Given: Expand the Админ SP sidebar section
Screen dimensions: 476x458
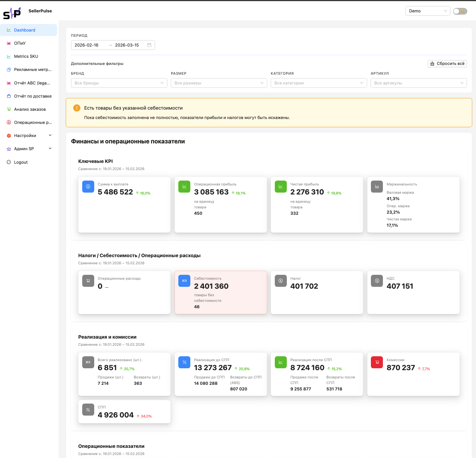Looking at the screenshot, I should click(x=29, y=149).
